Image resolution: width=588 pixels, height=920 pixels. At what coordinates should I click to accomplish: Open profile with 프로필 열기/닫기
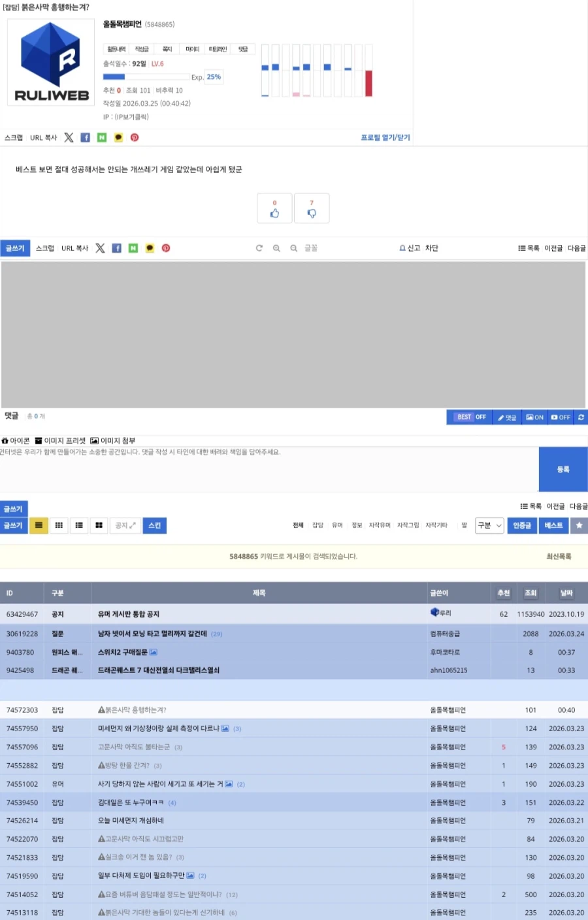(385, 137)
